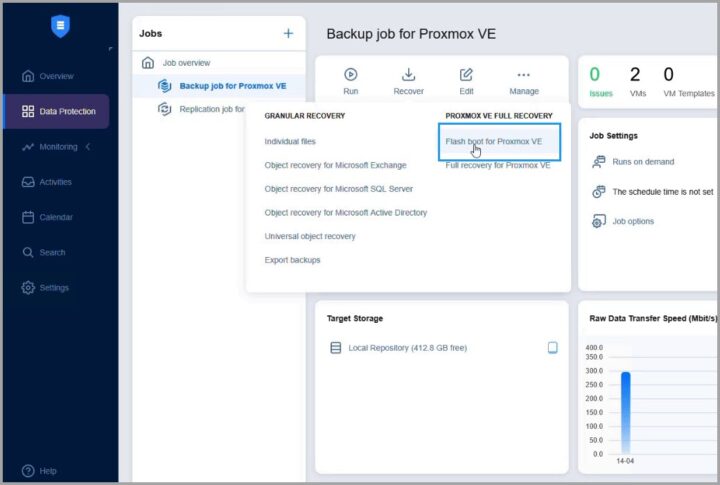The image size is (720, 485).
Task: Open the Search page from sidebar
Action: coord(52,252)
